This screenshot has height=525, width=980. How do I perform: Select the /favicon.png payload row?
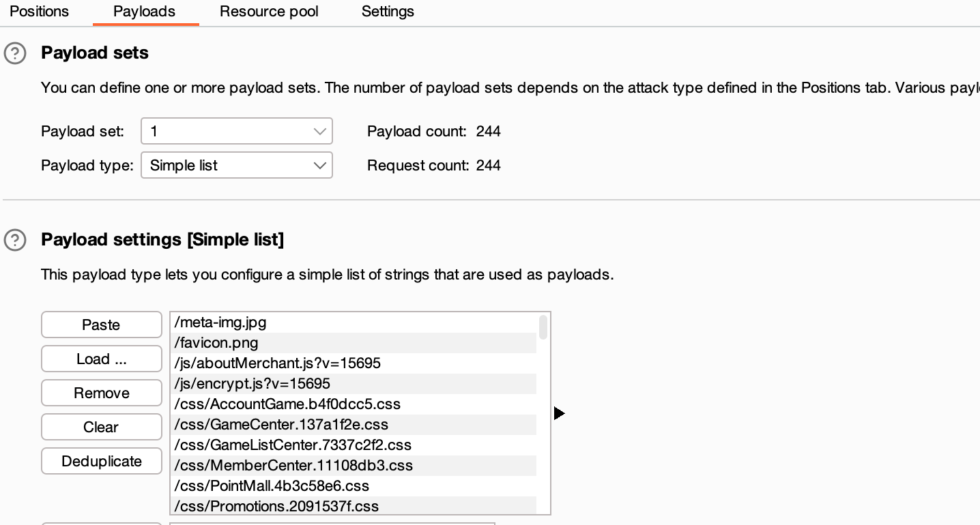(352, 343)
